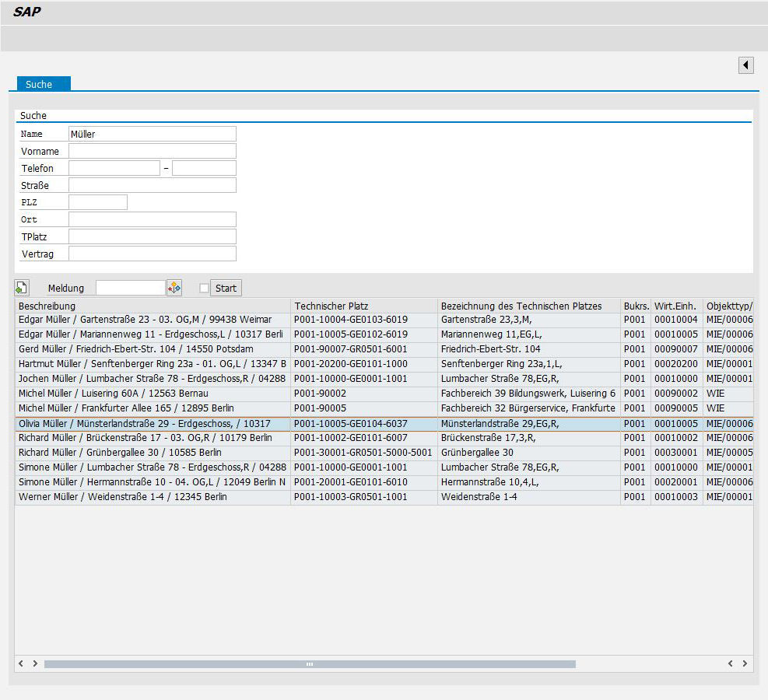768x700 pixels.
Task: Click the collapse arrow icon at top right
Action: 745,65
